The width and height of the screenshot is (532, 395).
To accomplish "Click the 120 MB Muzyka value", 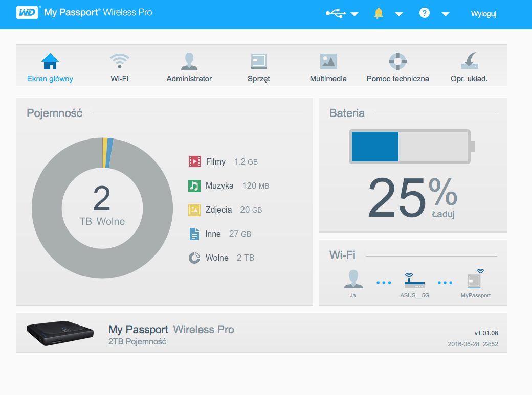I will coord(256,186).
